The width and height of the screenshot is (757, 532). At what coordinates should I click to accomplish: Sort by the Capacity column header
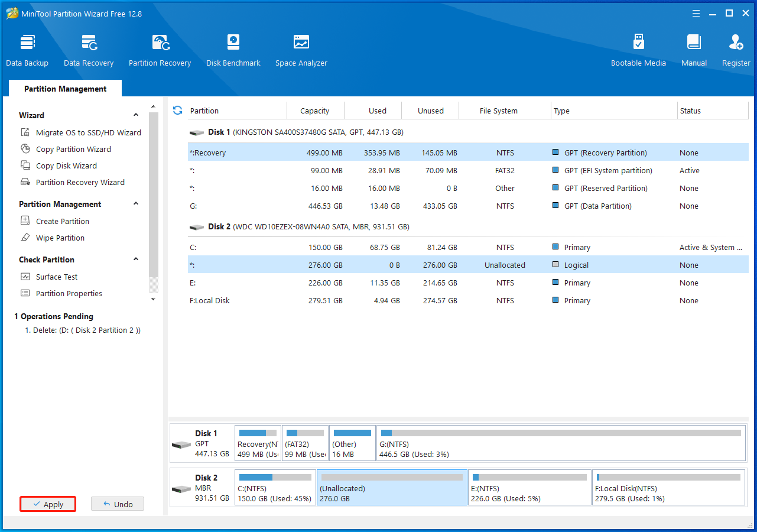click(x=315, y=111)
